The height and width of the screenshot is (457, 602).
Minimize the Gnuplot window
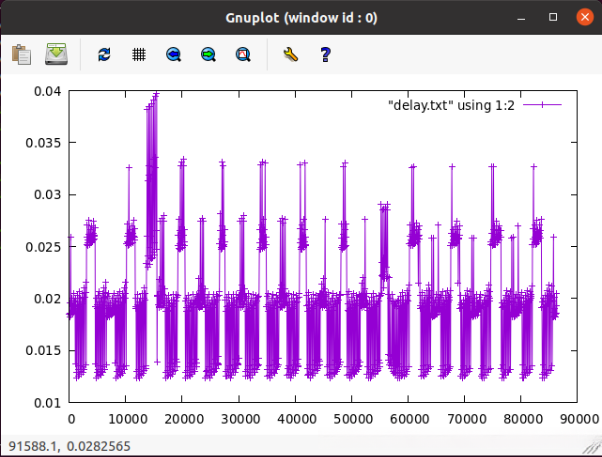click(x=521, y=17)
